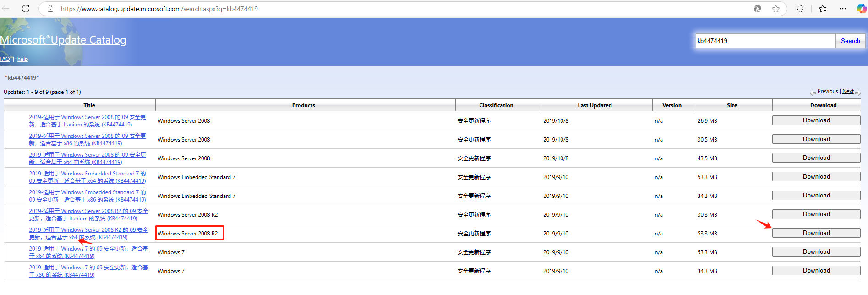The width and height of the screenshot is (868, 295).
Task: Click the kb4474419 catalog search box
Action: [765, 41]
